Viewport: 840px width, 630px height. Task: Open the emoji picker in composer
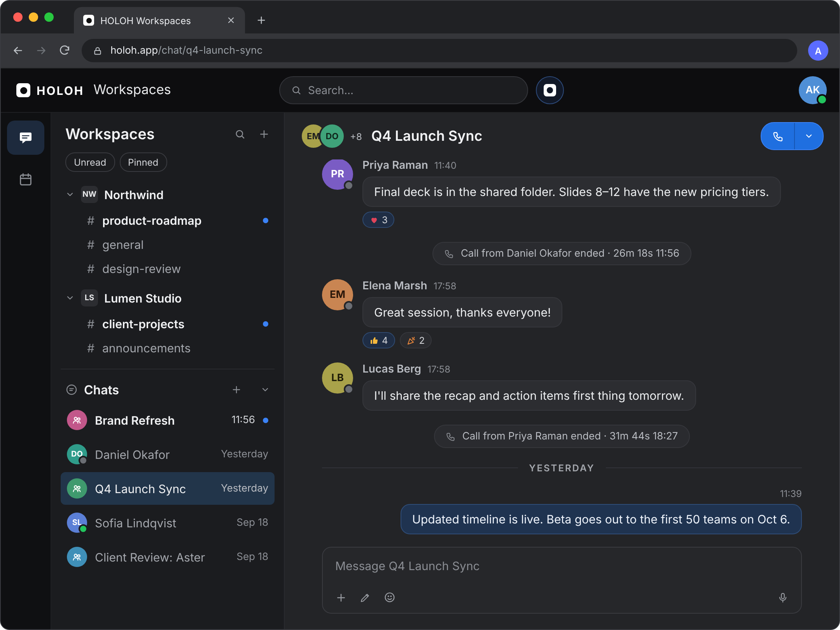(x=389, y=597)
